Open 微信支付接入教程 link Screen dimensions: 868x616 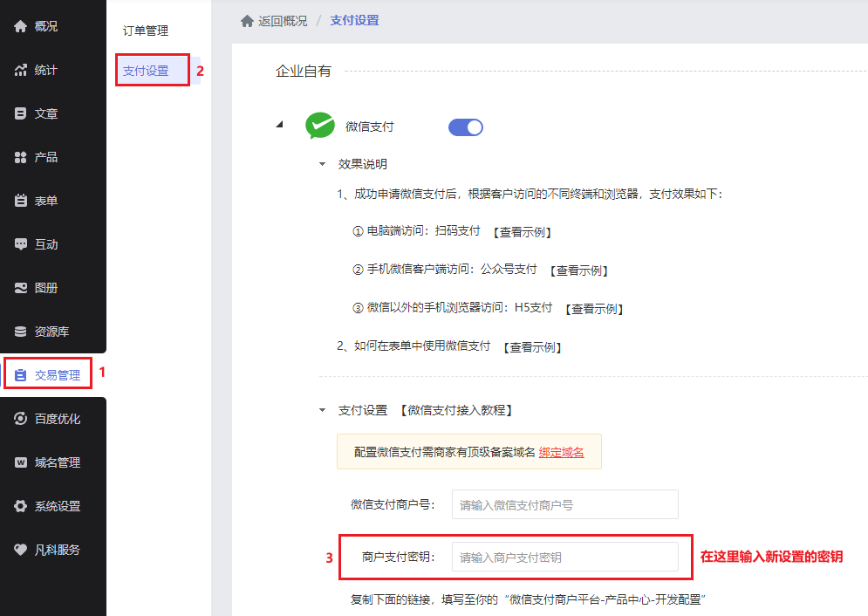coord(457,410)
